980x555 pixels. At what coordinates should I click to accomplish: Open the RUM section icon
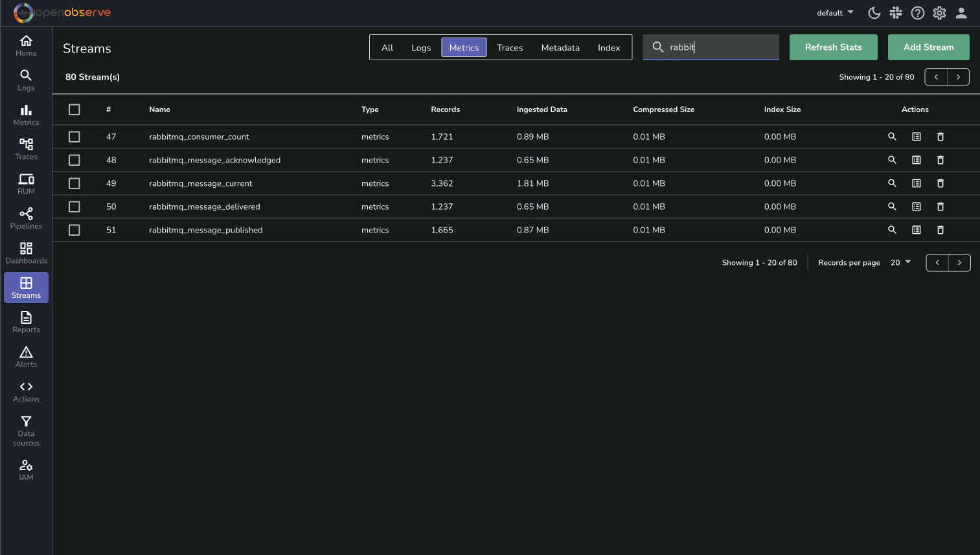click(x=26, y=183)
